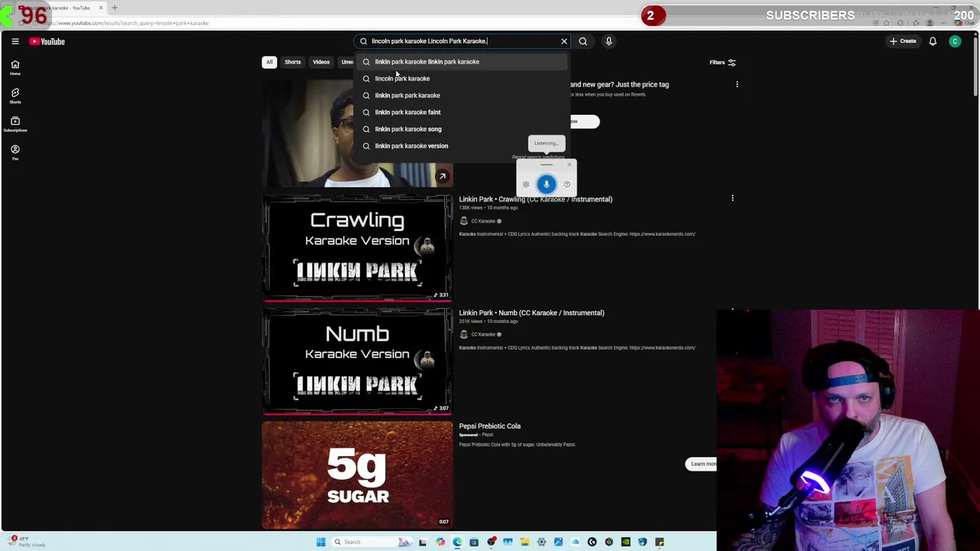
Task: Click the YouTube logo
Action: (x=47, y=41)
